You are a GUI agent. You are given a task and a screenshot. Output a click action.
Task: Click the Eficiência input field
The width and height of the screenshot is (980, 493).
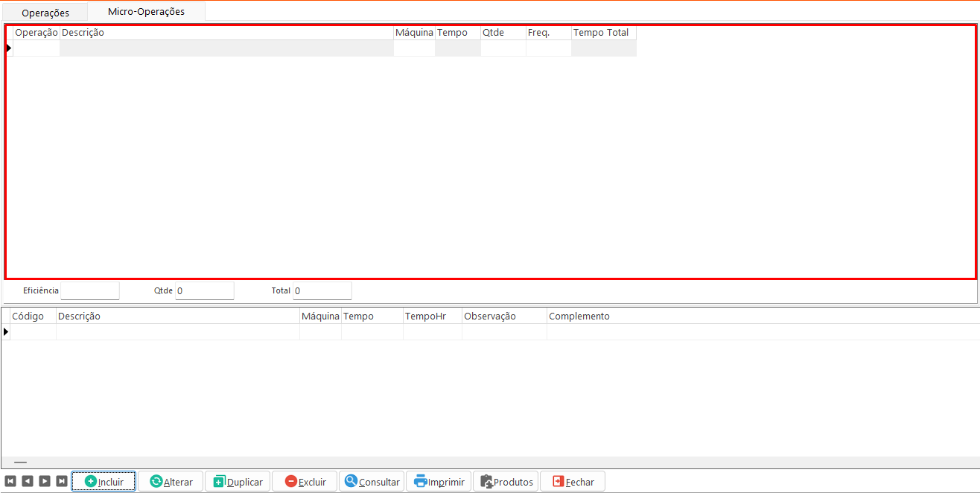click(90, 290)
